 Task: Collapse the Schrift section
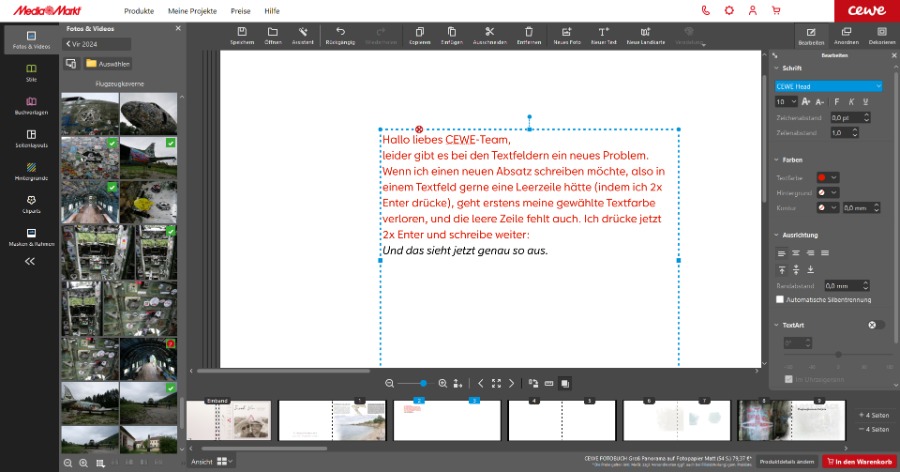pyautogui.click(x=776, y=68)
